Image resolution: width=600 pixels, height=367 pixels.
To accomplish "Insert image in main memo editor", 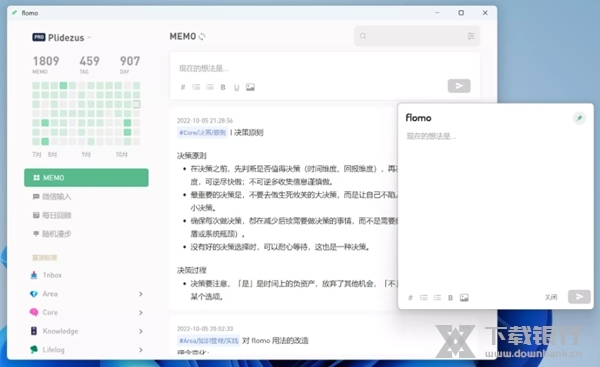I will (250, 87).
